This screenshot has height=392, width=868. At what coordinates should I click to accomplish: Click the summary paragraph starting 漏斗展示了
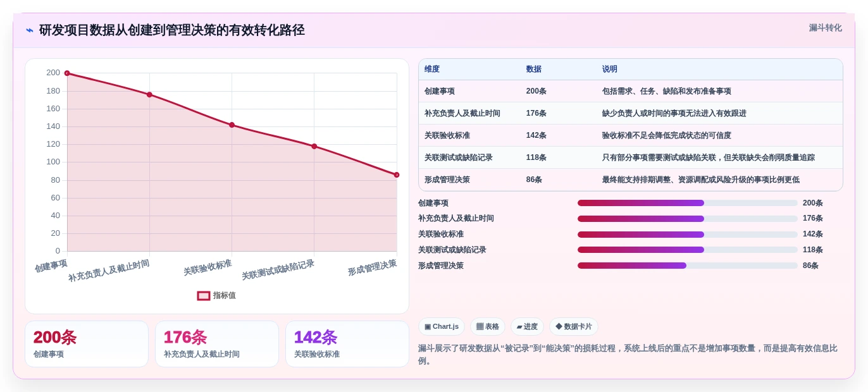(628, 355)
